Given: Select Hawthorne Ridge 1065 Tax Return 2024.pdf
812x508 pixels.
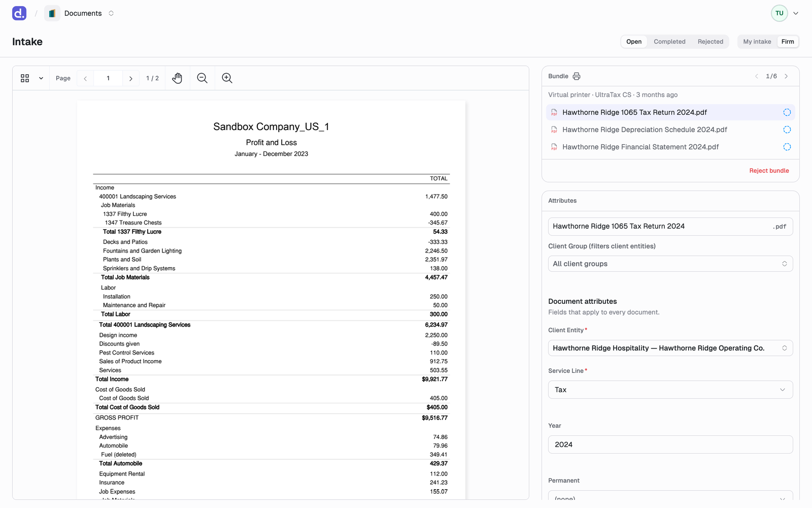Looking at the screenshot, I should click(670, 112).
